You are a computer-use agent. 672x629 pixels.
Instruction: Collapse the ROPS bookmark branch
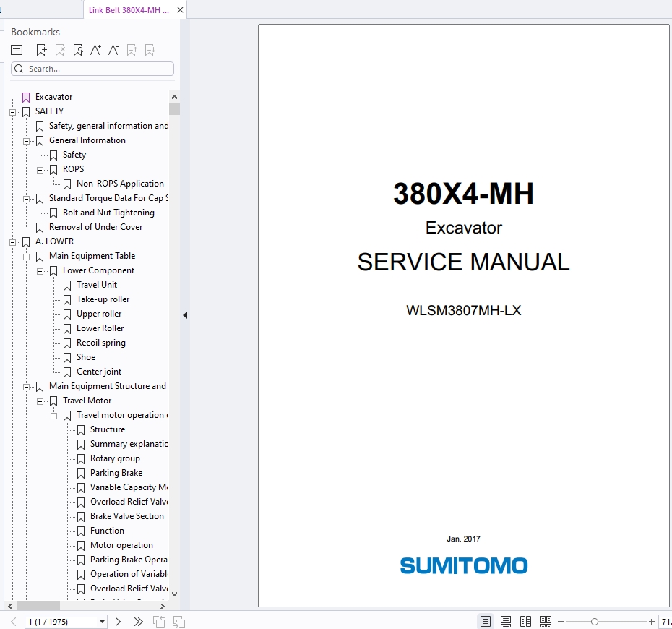(x=40, y=170)
